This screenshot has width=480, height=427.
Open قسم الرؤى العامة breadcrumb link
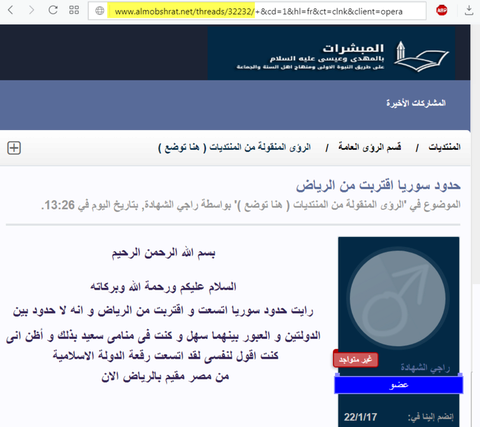(x=370, y=147)
